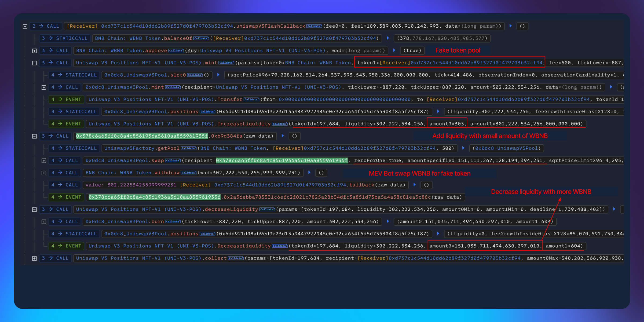Collapse the uniswapV3FlashCallback call row
Viewport: 644px width, 322px height.
coord(25,26)
